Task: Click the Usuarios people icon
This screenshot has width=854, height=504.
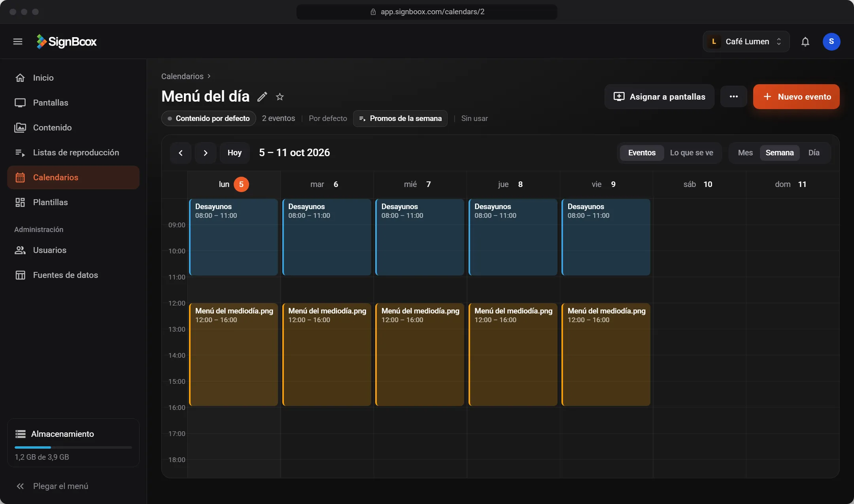Action: point(20,250)
